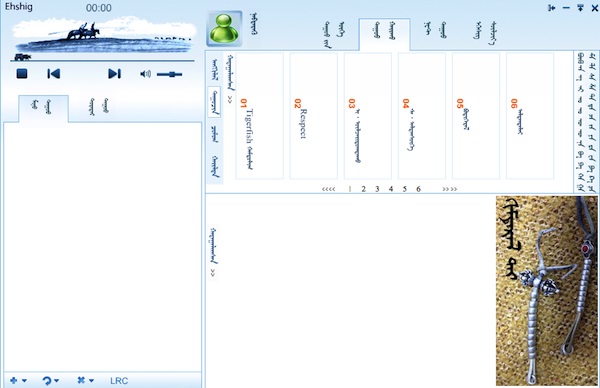600x388 pixels.
Task: Open the album card numbered 06
Action: click(x=530, y=116)
